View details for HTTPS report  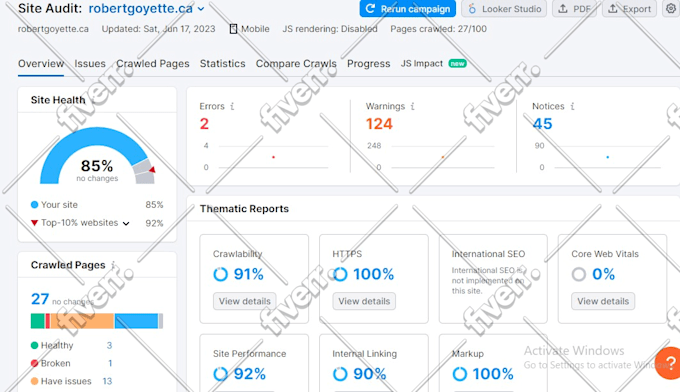point(364,301)
